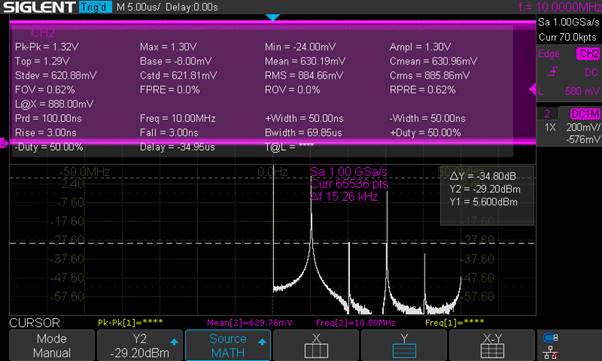
Task: Click the Edge trigger type label
Action: [549, 54]
